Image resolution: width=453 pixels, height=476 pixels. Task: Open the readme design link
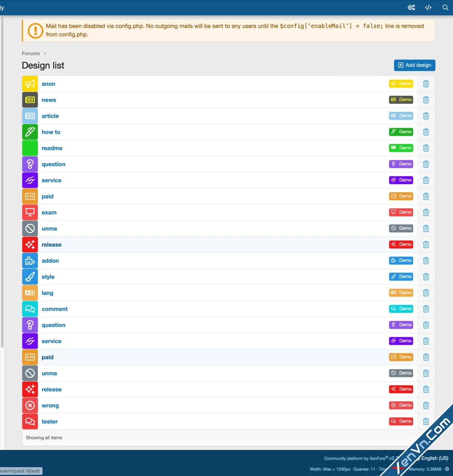coord(52,148)
